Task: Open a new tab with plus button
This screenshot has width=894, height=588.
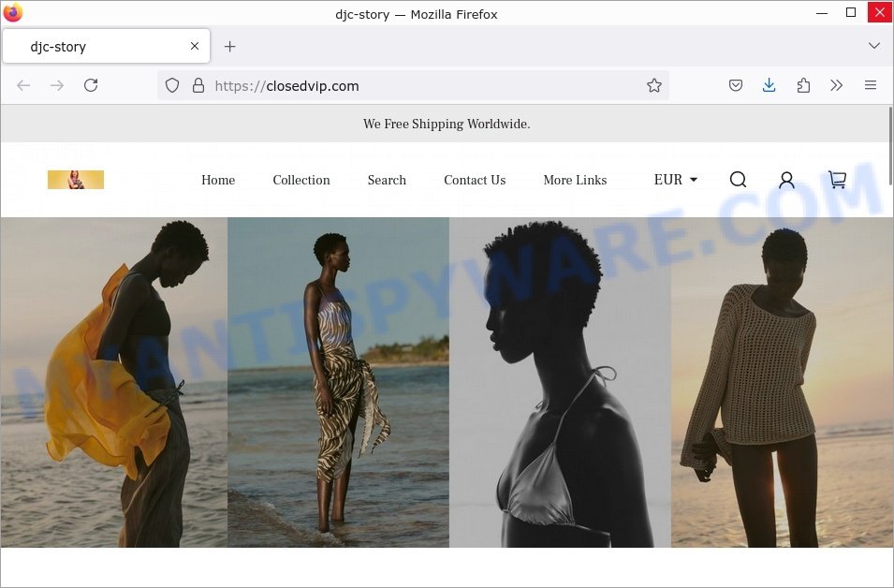Action: (229, 46)
